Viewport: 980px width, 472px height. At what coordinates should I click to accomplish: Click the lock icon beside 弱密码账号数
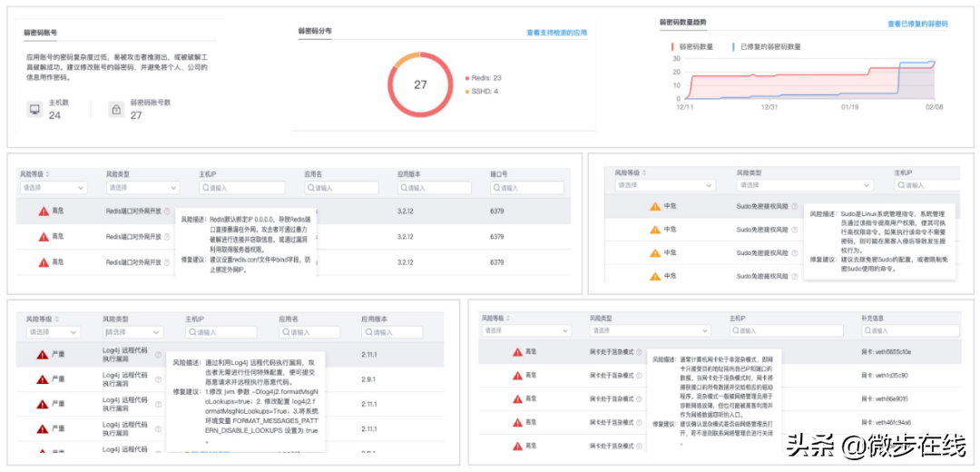(115, 110)
